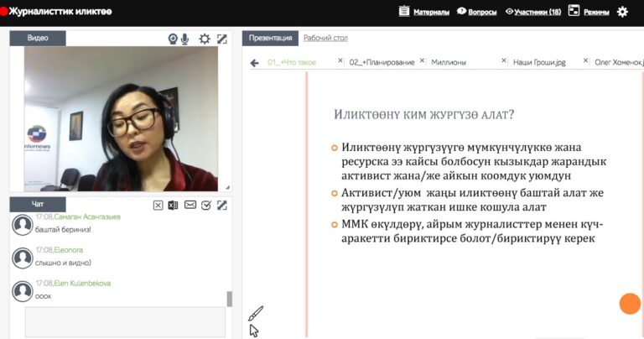
Task: Click the name Самаган Асангазыев
Action: [87, 216]
